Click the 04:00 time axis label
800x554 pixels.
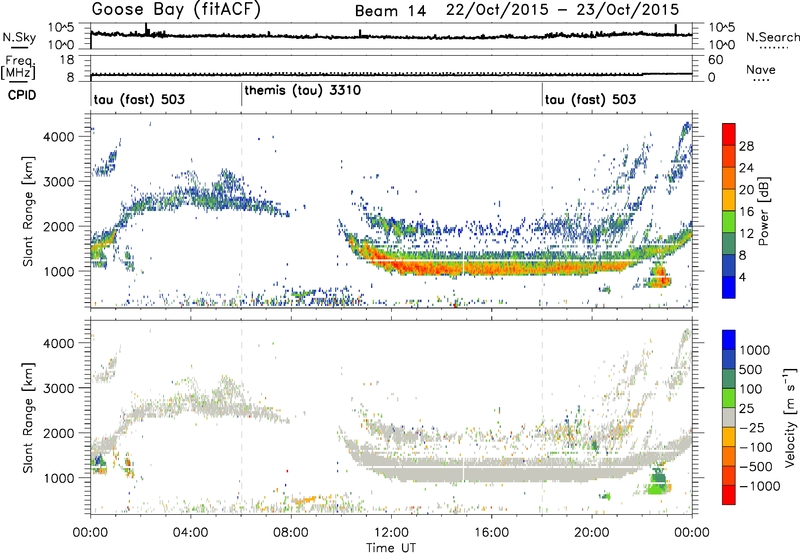coord(191,533)
